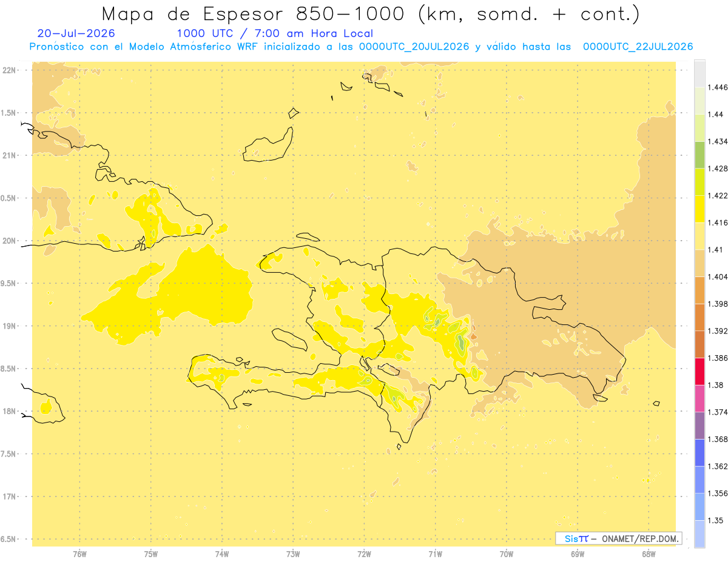Click the 76W longitude label
The image size is (728, 562).
(79, 554)
